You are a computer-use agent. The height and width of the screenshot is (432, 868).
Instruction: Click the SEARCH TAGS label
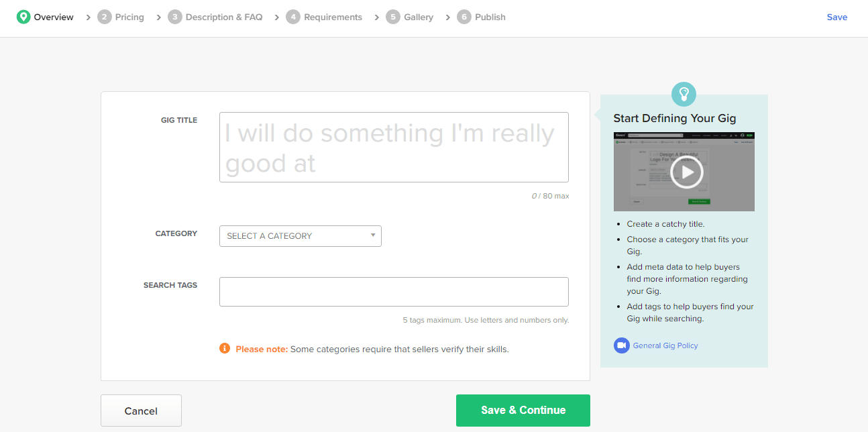(x=170, y=285)
